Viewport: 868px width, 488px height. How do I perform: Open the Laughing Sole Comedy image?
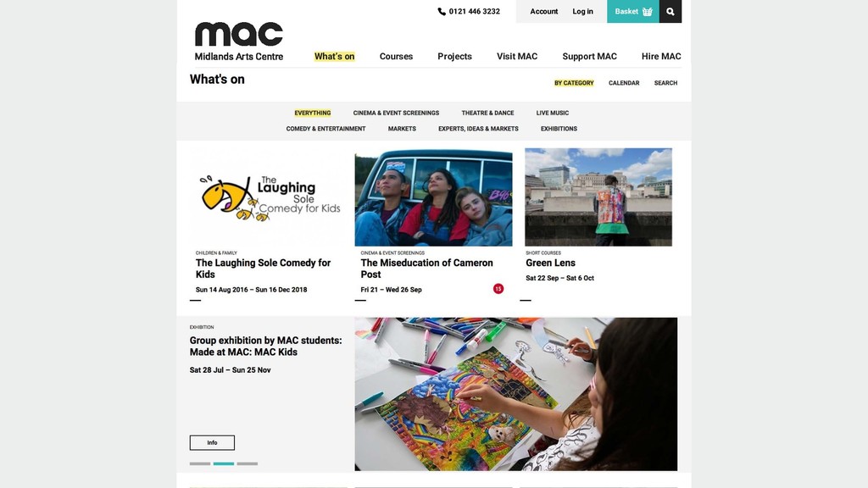click(x=269, y=197)
